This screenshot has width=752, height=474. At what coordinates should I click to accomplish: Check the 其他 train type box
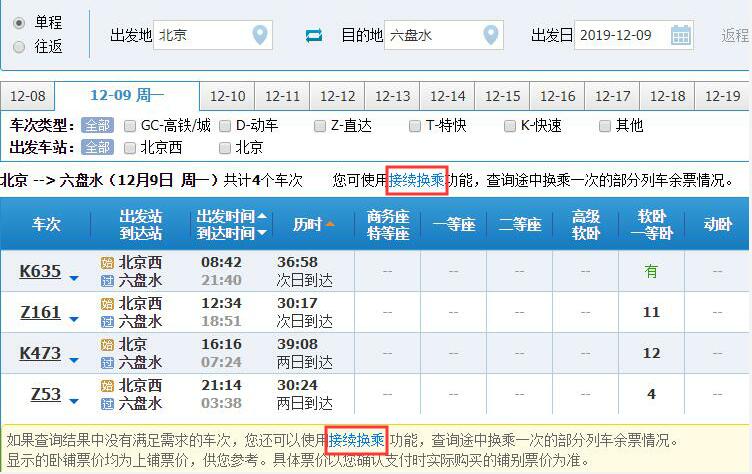605,126
